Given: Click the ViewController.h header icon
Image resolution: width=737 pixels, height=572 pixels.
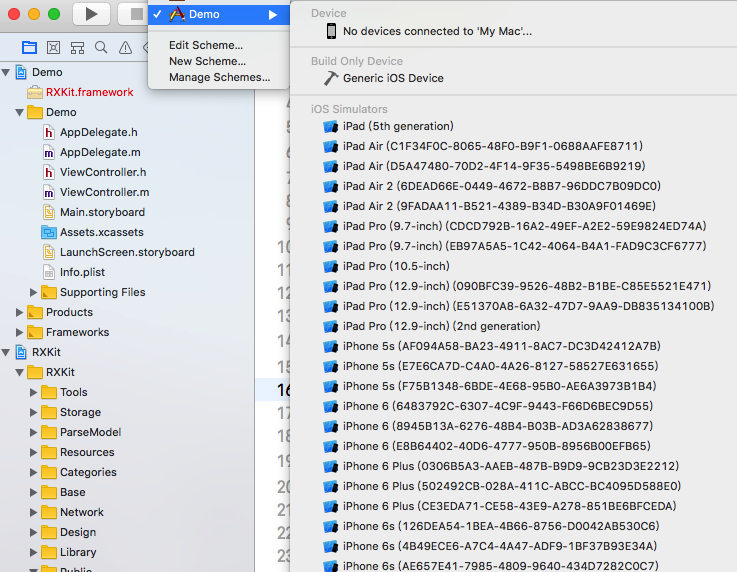Looking at the screenshot, I should click(x=49, y=172).
